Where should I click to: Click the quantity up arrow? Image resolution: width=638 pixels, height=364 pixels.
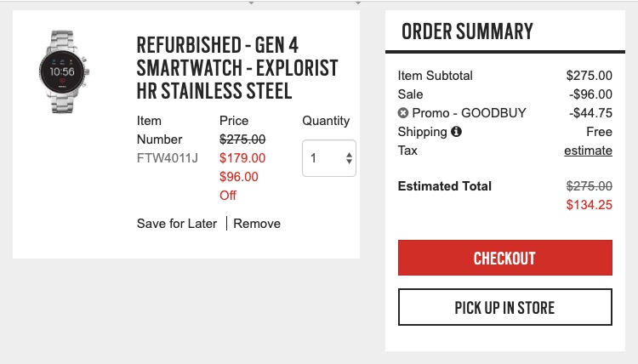coord(349,154)
